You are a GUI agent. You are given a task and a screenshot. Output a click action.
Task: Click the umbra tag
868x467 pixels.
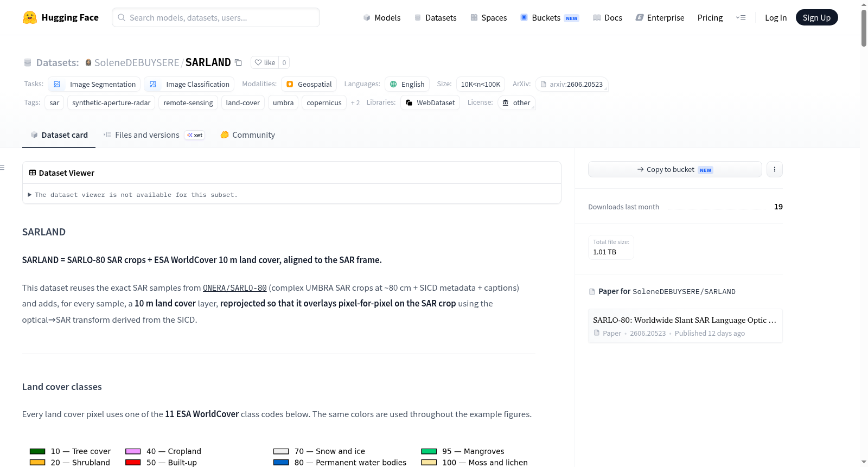283,103
